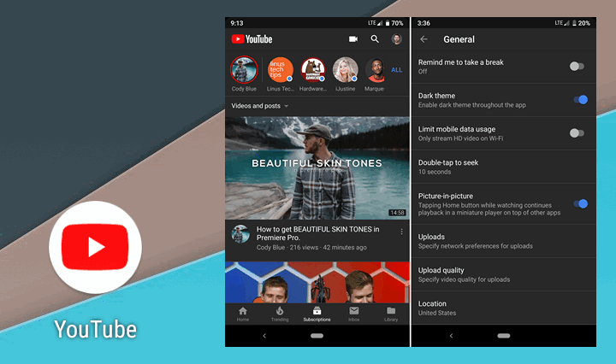This screenshot has width=616, height=364.
Task: Open the three-dot menu for Cody Blue video
Action: point(401,232)
